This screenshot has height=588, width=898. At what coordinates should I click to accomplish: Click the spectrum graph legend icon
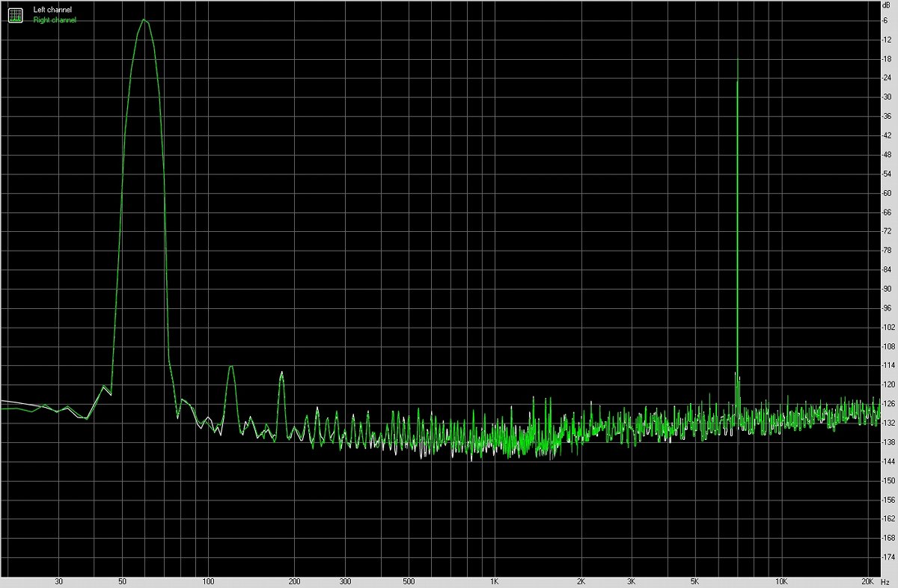coord(15,14)
